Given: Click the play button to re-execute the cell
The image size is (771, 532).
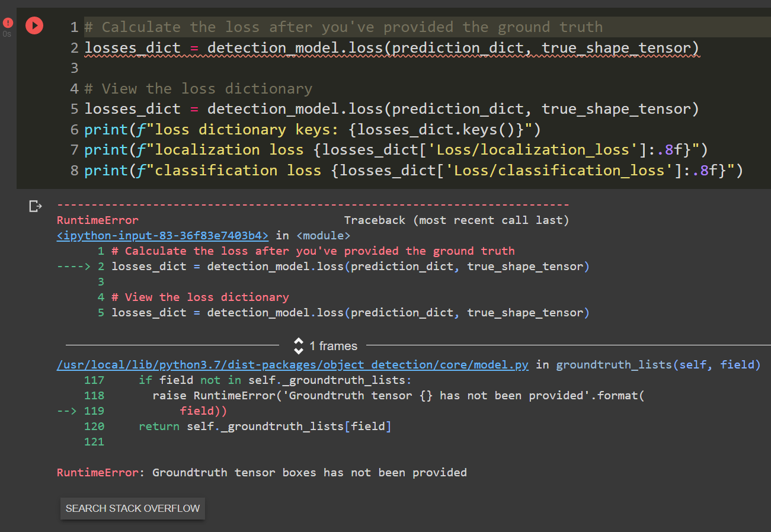Looking at the screenshot, I should coord(34,25).
